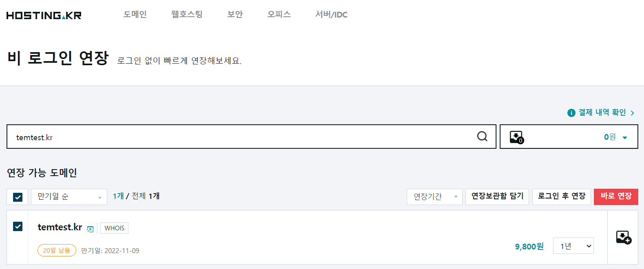
Task: Add temtest.kr to renewal cart icon
Action: (x=624, y=237)
